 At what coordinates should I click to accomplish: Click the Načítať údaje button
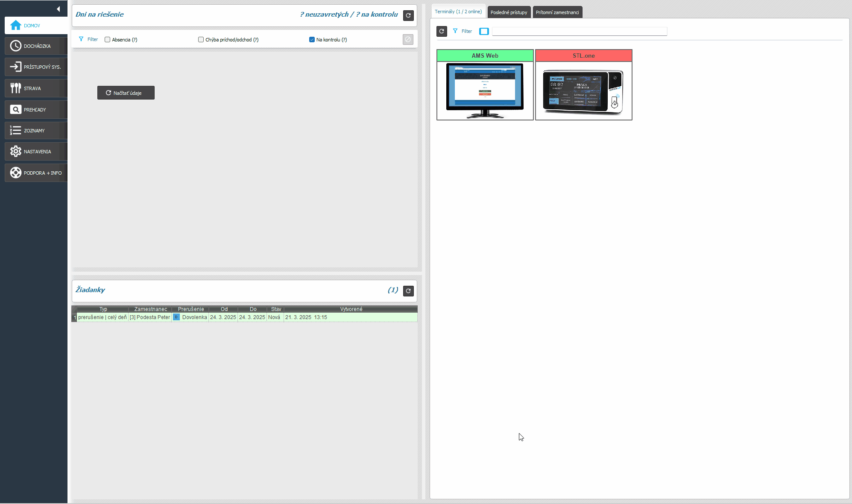[x=126, y=93]
